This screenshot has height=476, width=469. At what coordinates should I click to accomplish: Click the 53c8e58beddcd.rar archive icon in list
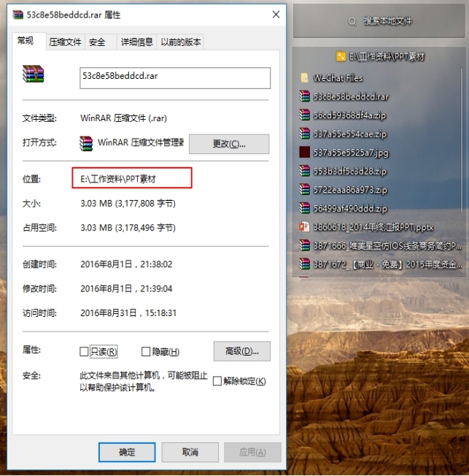(x=304, y=96)
